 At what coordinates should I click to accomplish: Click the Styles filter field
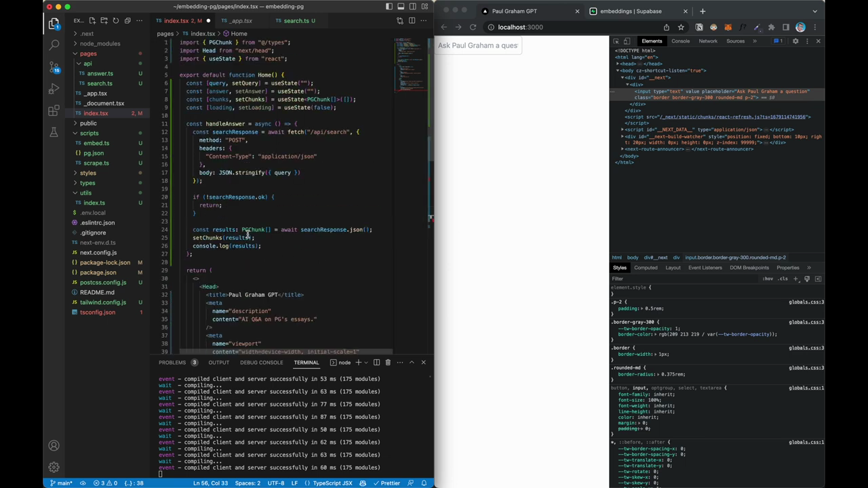pos(684,279)
